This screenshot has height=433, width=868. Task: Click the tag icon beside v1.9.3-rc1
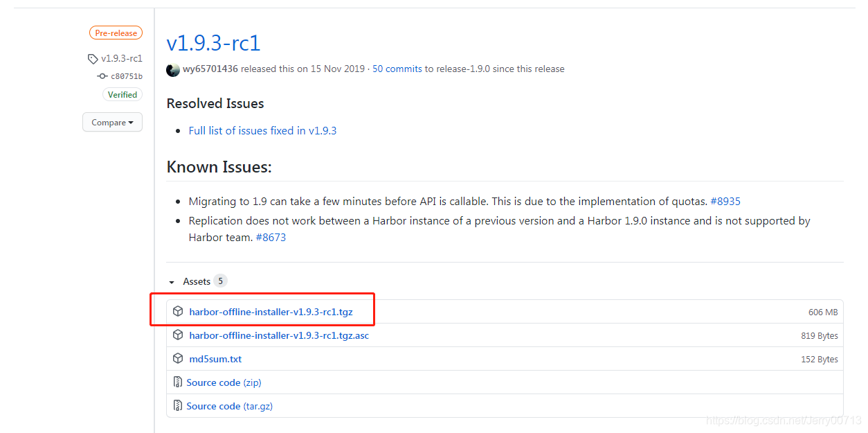[x=93, y=59]
